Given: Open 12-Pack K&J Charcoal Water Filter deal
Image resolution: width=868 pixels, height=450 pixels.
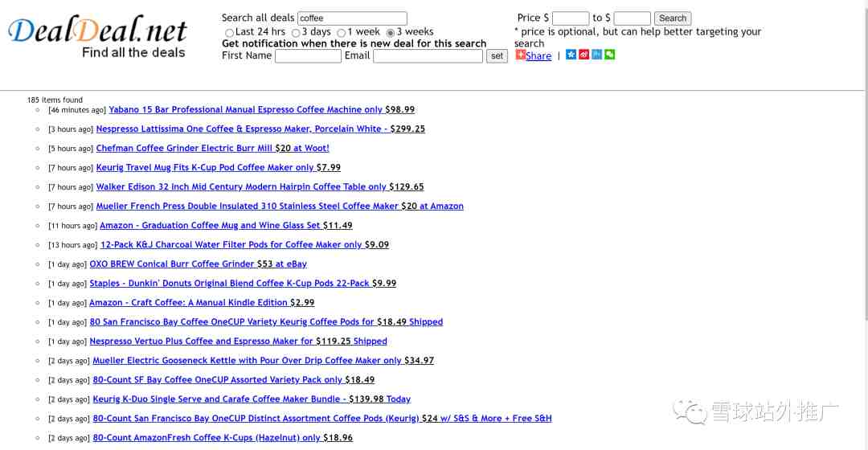Looking at the screenshot, I should (244, 244).
